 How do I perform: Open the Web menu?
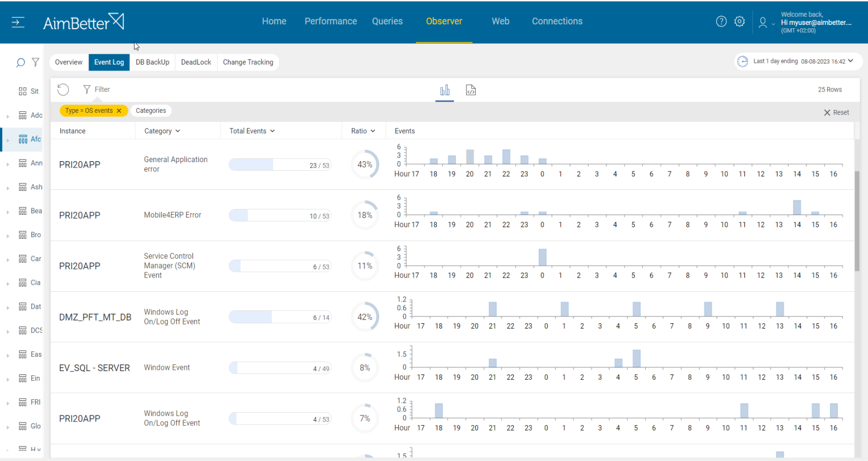(x=500, y=21)
